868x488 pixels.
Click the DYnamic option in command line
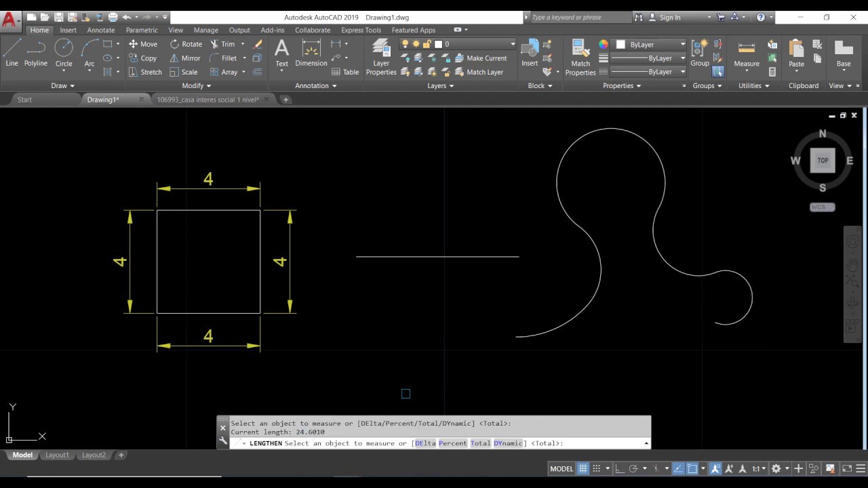tap(508, 443)
